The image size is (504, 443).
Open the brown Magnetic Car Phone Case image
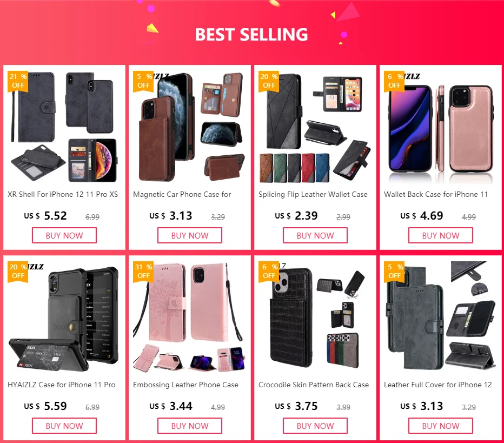point(190,128)
